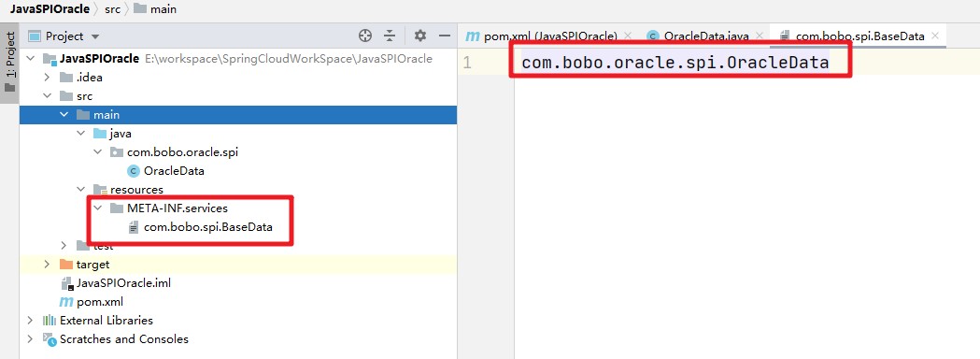Expand the .idea folder
This screenshot has width=980, height=359.
[47, 78]
